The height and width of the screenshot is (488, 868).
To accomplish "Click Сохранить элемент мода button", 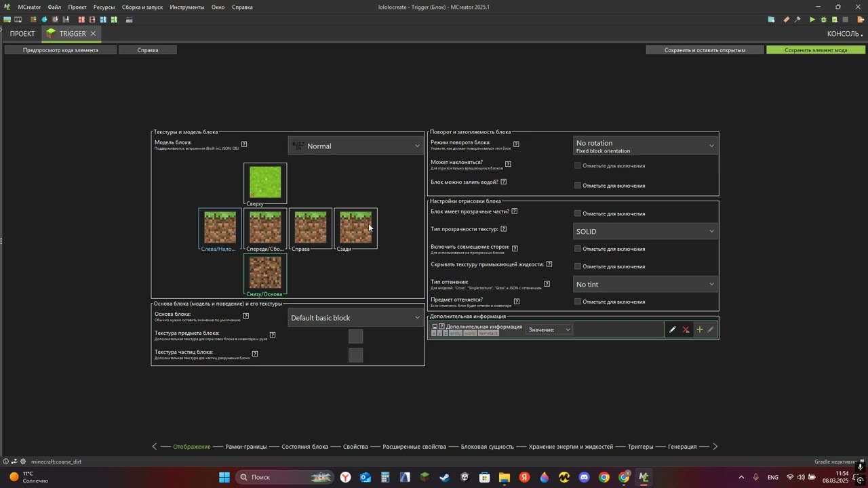I will 816,49.
